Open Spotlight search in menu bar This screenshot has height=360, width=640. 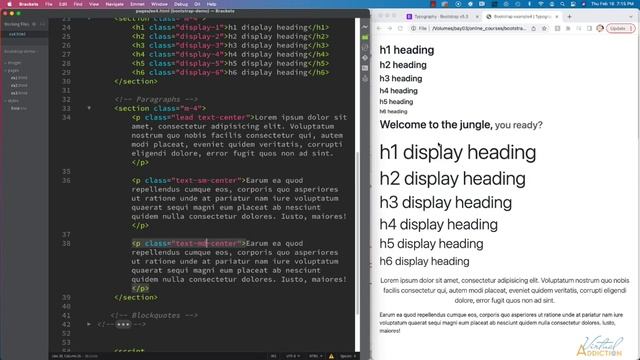click(x=562, y=4)
